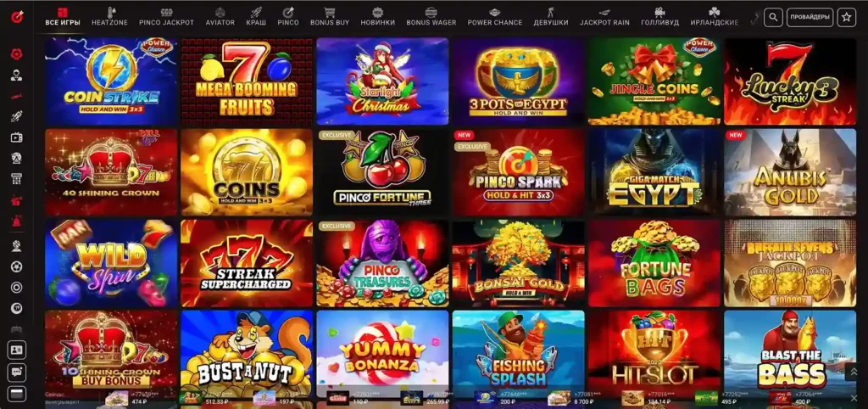This screenshot has height=409, width=868.
Task: Open the live dealer sidebar icon
Action: coord(17,76)
